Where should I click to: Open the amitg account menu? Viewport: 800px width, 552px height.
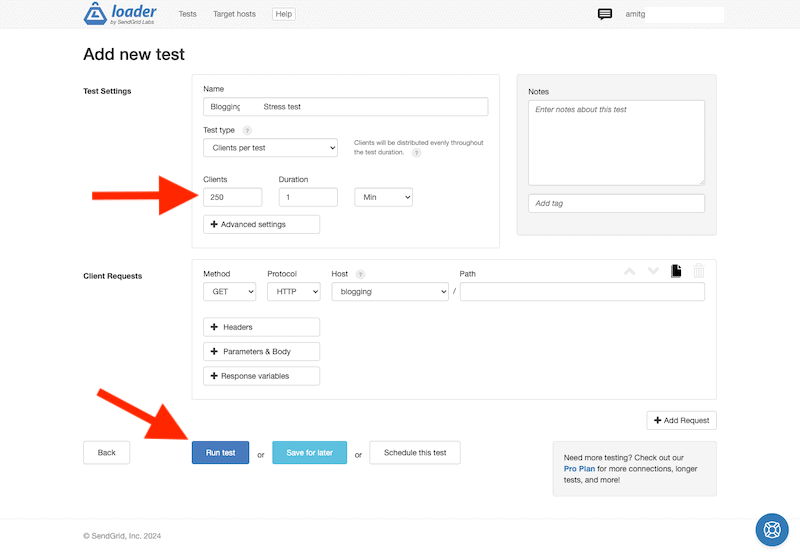635,14
